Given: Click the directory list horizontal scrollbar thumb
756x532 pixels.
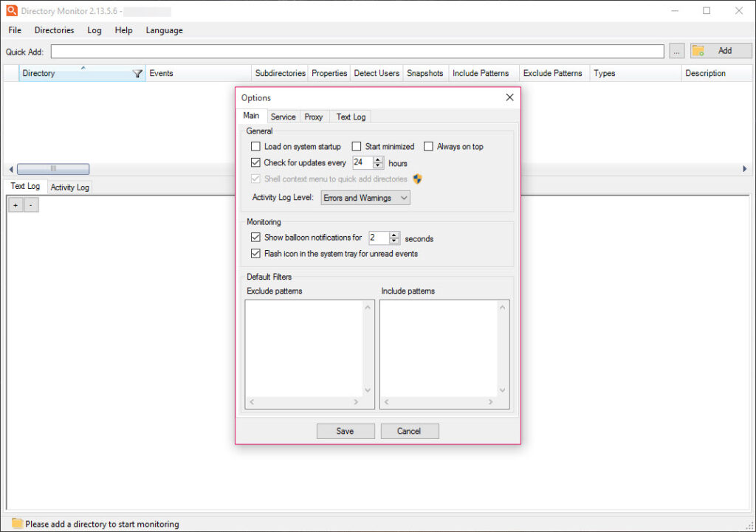Looking at the screenshot, I should 53,169.
